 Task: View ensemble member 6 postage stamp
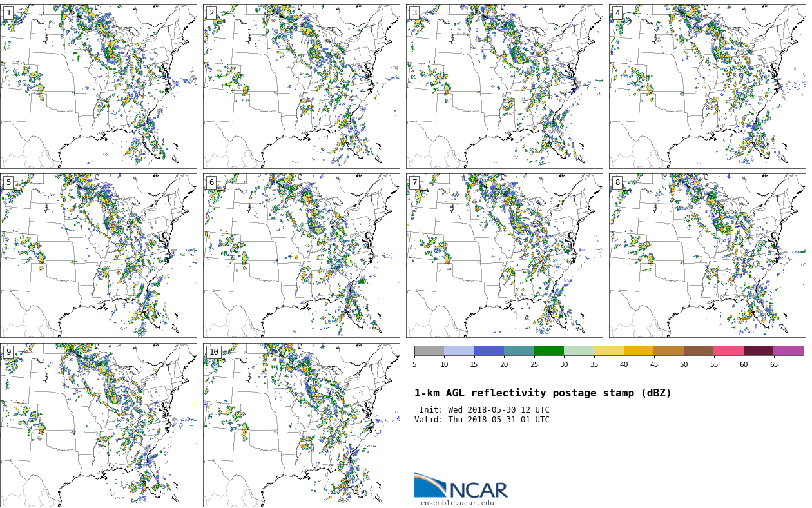click(301, 255)
